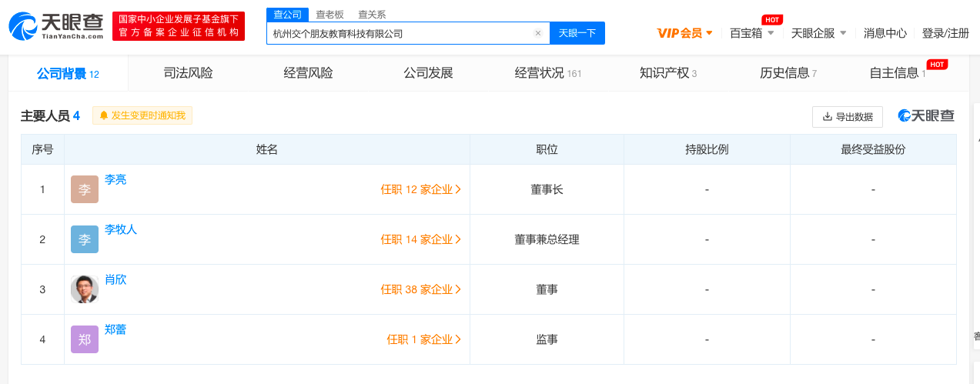Click Zheng Lei's purple avatar icon
This screenshot has height=384, width=980.
(85, 339)
